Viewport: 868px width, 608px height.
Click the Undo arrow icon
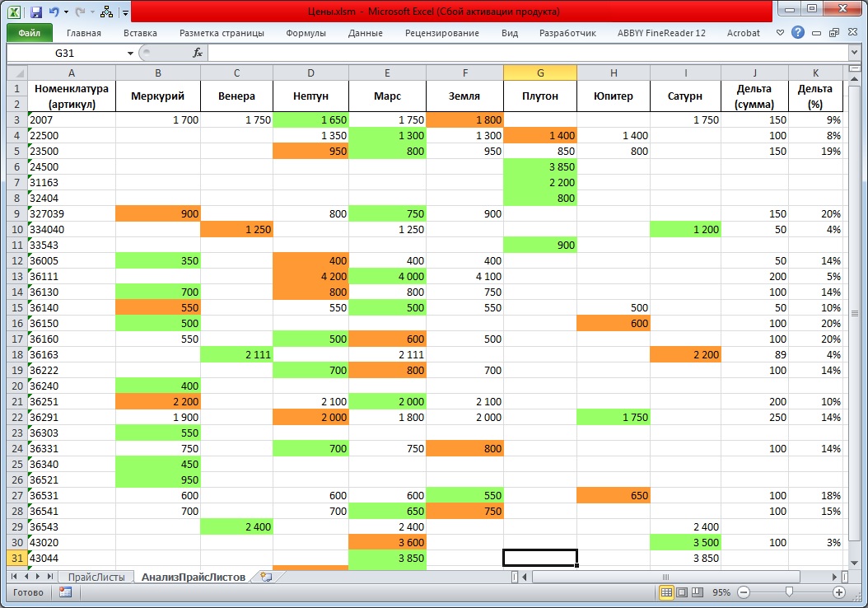click(x=54, y=12)
